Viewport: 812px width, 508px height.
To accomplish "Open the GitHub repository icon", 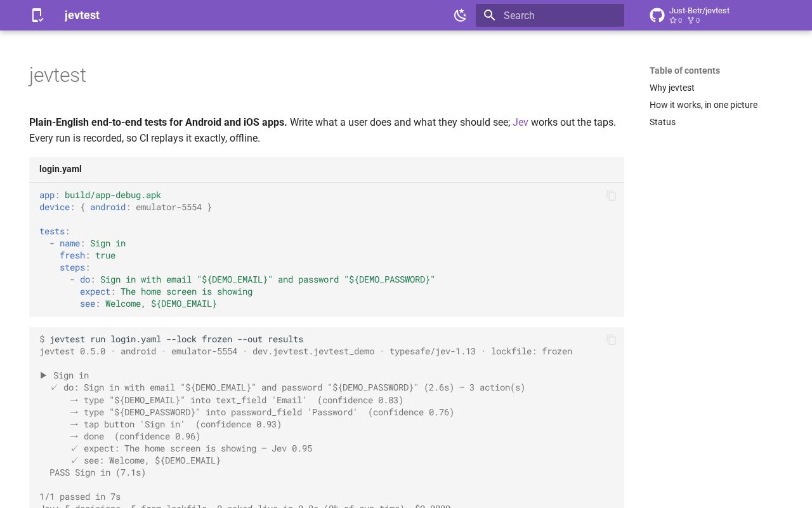I will click(x=657, y=15).
